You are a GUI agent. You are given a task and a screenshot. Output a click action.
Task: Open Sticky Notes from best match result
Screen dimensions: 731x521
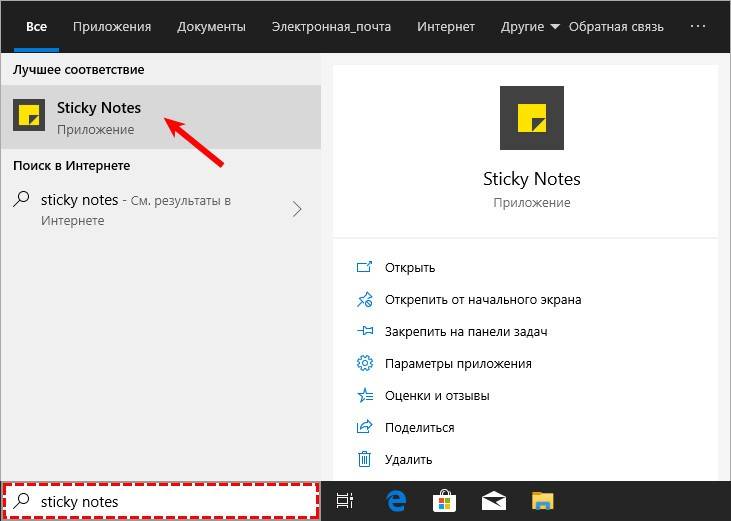point(98,117)
